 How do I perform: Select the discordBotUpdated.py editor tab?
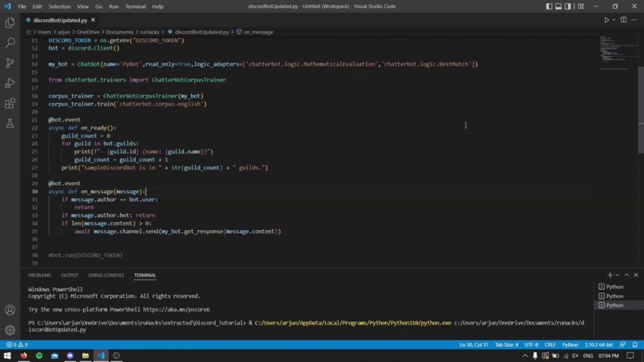point(61,20)
